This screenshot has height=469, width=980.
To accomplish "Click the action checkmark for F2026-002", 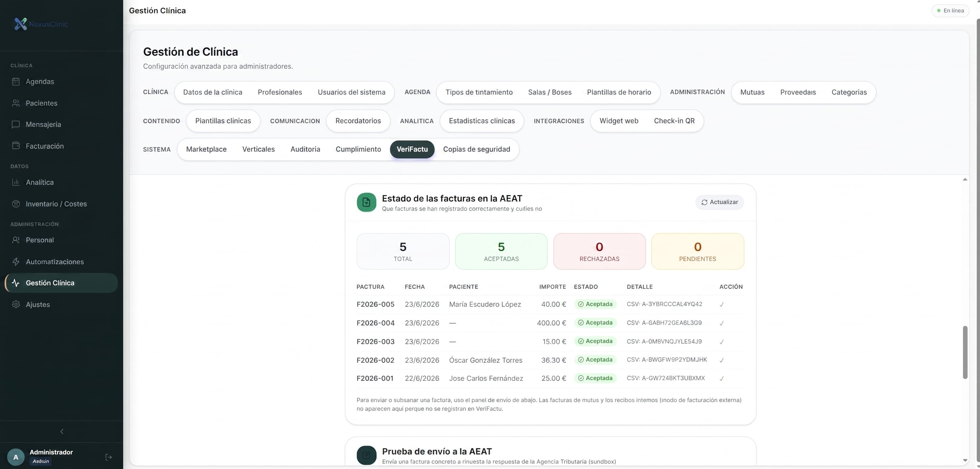I will tap(722, 360).
